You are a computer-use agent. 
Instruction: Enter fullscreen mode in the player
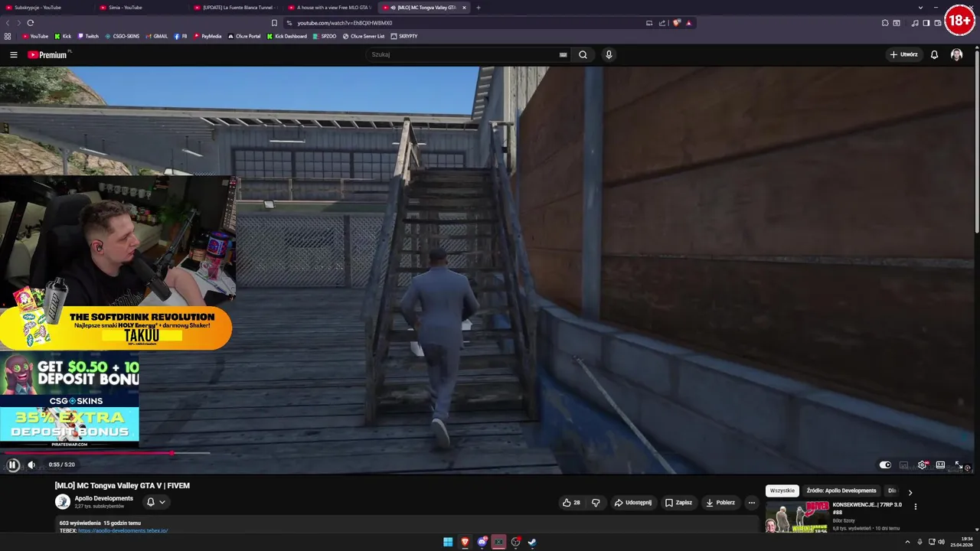pos(958,465)
